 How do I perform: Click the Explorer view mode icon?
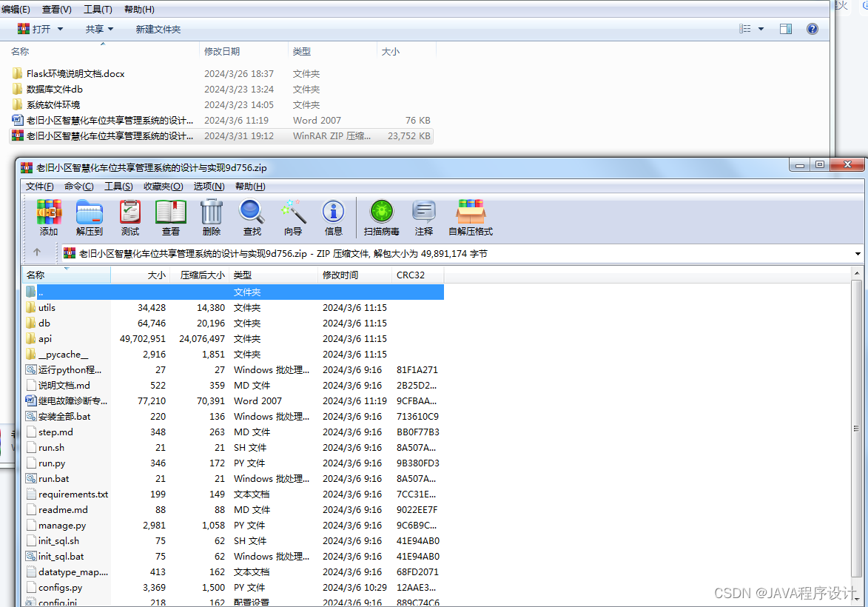tap(745, 29)
